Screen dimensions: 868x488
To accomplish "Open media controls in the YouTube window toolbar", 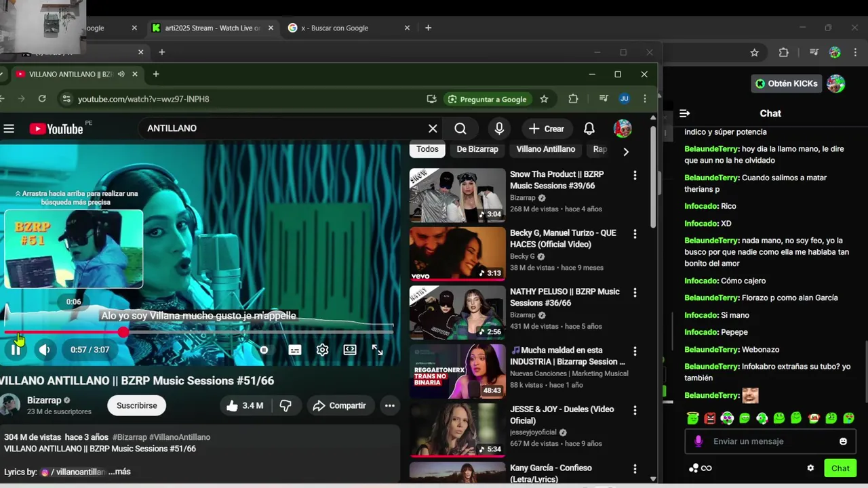I will (x=603, y=99).
